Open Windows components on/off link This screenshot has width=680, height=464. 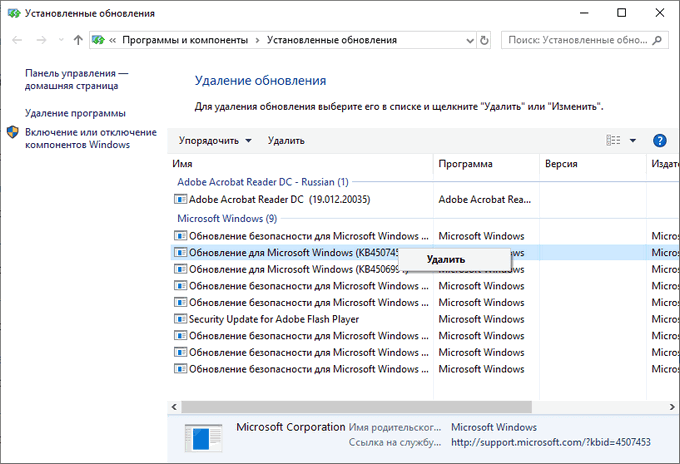[x=91, y=138]
